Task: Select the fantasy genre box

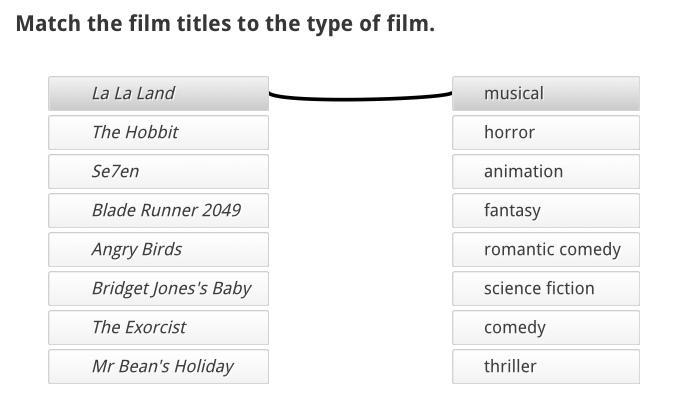Action: (545, 210)
